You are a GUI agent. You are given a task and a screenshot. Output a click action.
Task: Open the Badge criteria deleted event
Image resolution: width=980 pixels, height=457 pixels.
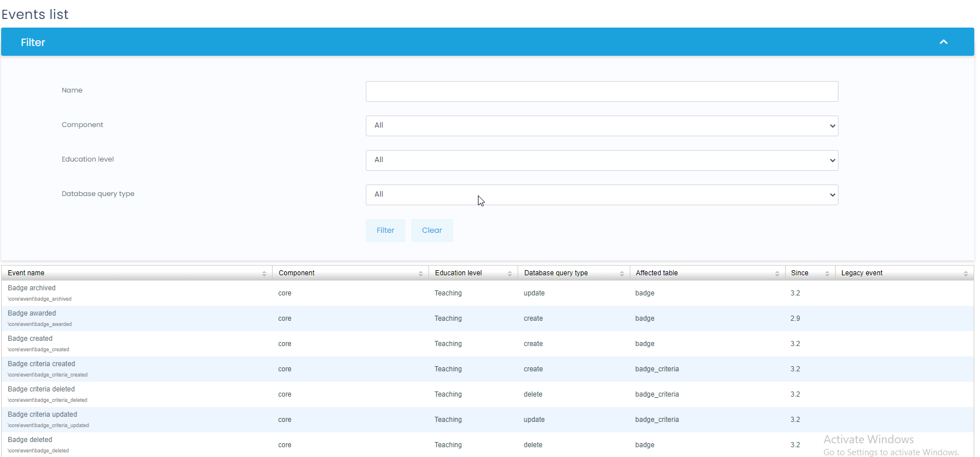coord(41,389)
